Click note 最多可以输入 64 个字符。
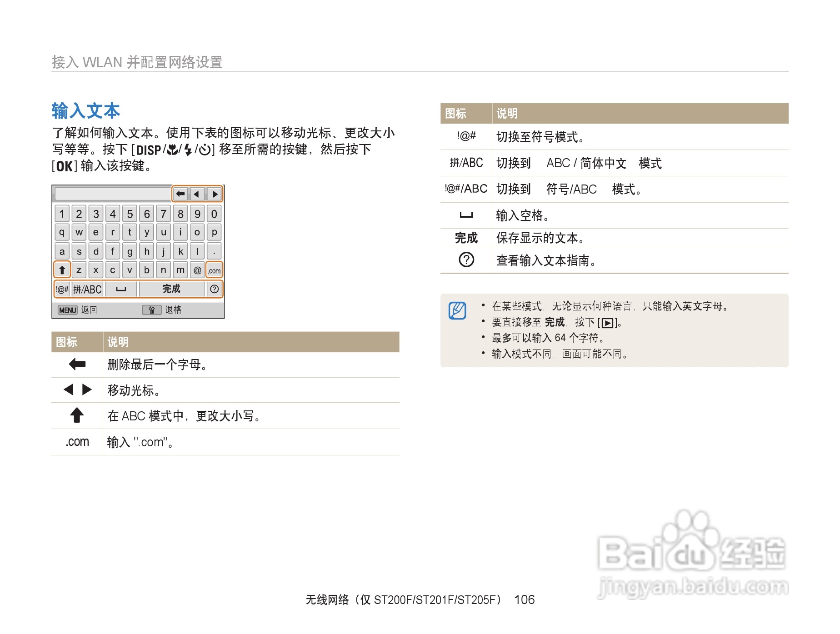 [549, 338]
